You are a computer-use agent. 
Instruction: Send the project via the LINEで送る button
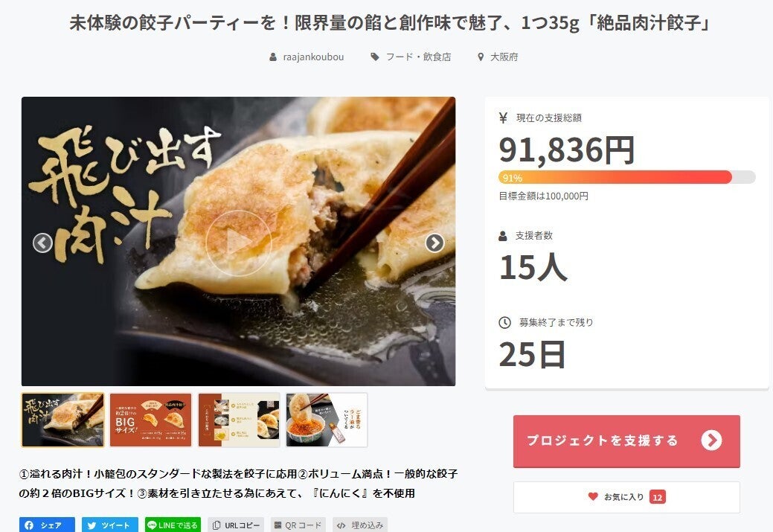pyautogui.click(x=173, y=525)
